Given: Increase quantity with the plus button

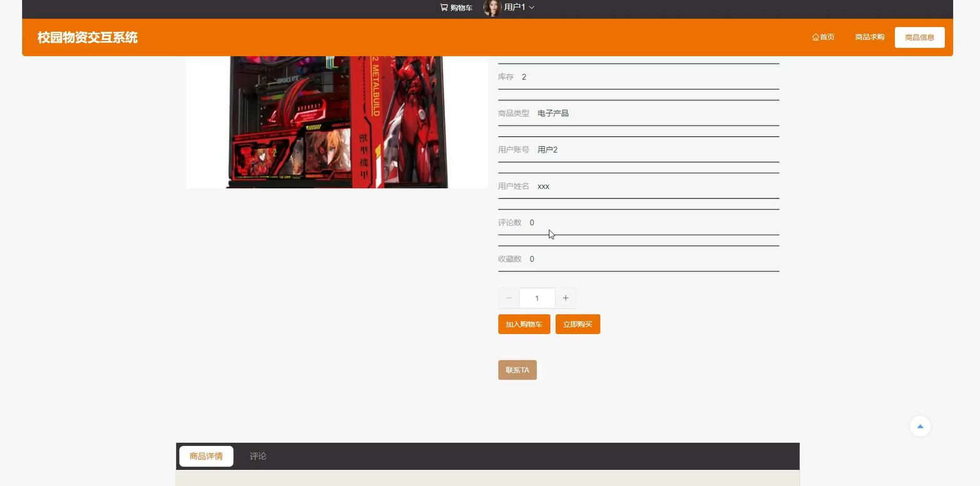Looking at the screenshot, I should coord(566,298).
